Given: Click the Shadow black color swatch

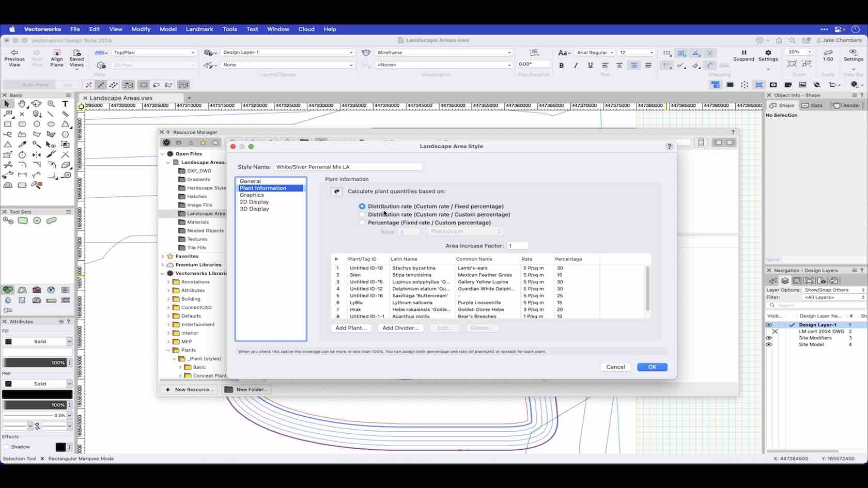Looking at the screenshot, I should point(60,447).
